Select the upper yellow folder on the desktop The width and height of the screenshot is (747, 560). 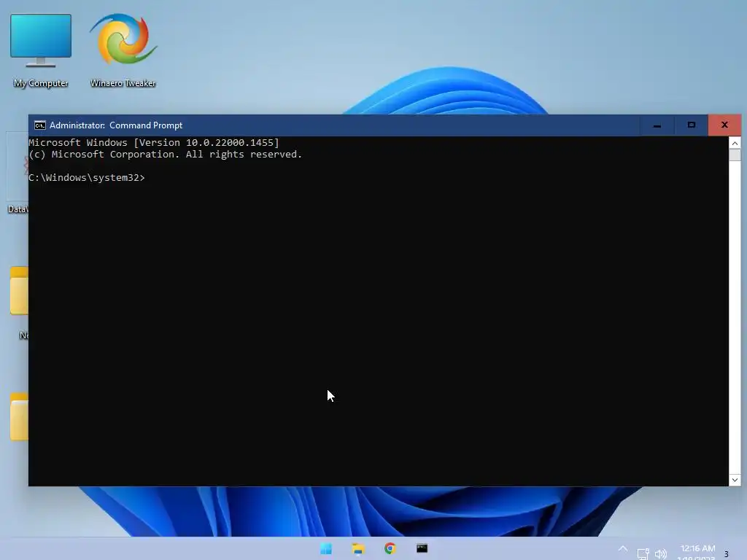(19, 291)
